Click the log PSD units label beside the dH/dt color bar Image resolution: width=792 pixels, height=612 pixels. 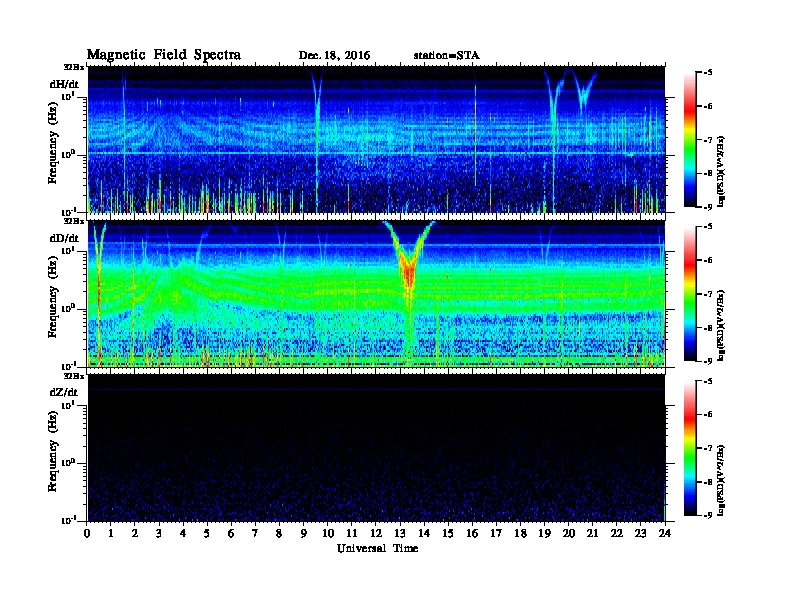(721, 171)
